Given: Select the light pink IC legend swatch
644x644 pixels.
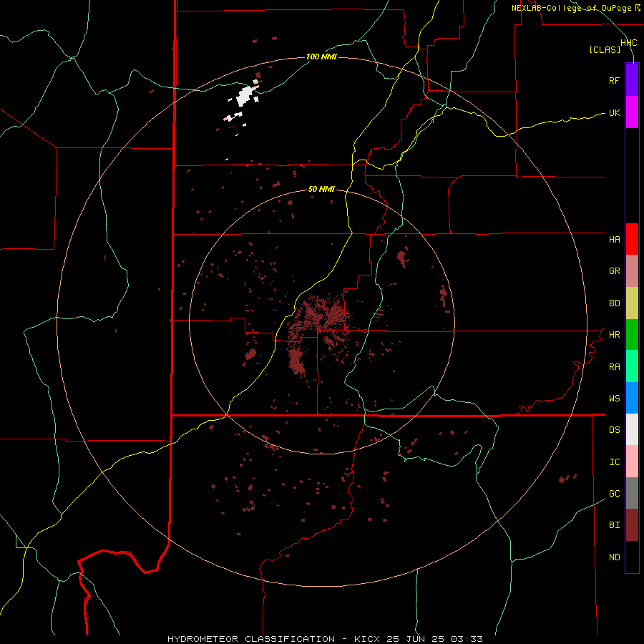Looking at the screenshot, I should click(x=632, y=462).
